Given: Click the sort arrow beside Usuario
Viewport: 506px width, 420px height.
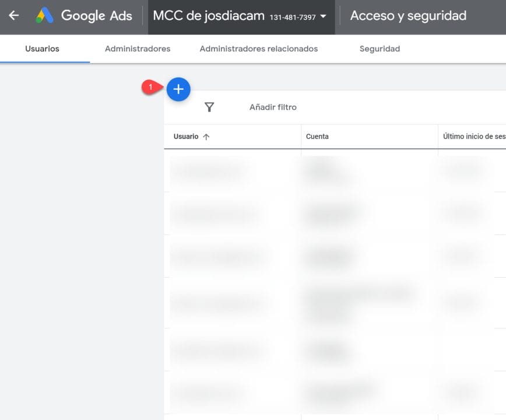Looking at the screenshot, I should click(206, 137).
